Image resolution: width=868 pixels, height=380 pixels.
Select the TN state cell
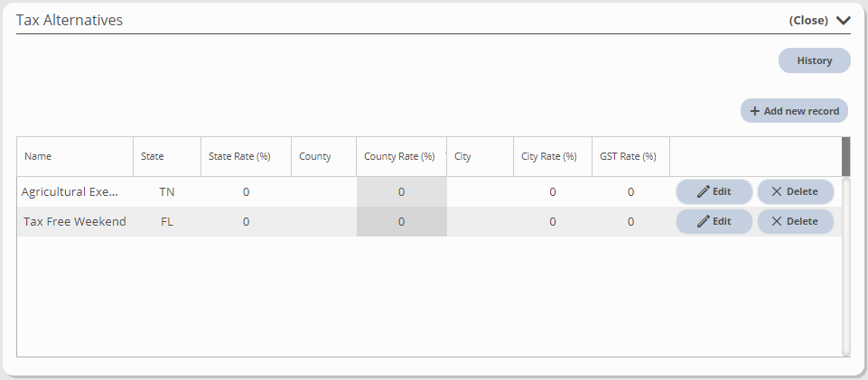tap(166, 192)
